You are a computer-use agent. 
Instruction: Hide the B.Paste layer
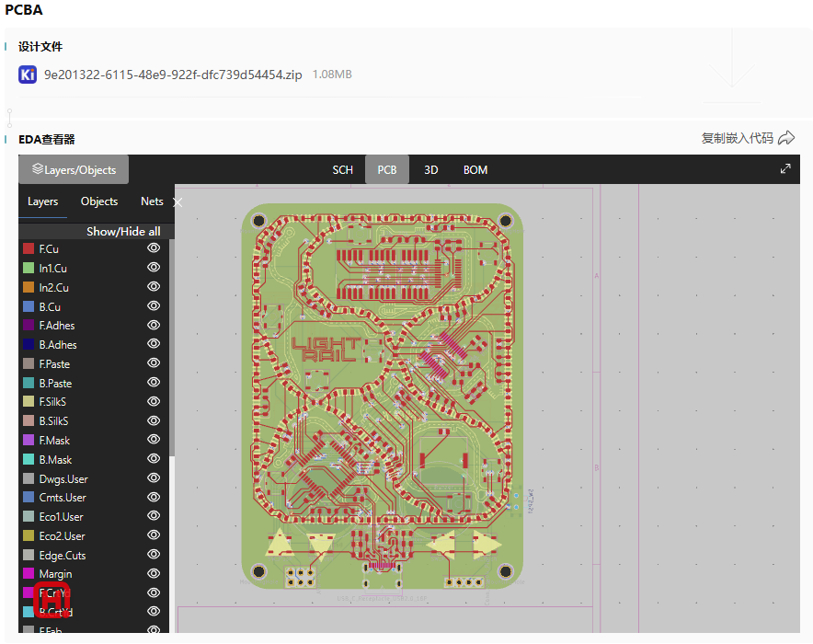click(154, 382)
